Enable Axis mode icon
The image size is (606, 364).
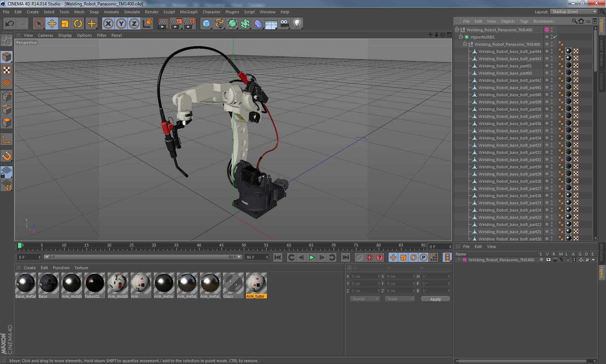coord(6,139)
